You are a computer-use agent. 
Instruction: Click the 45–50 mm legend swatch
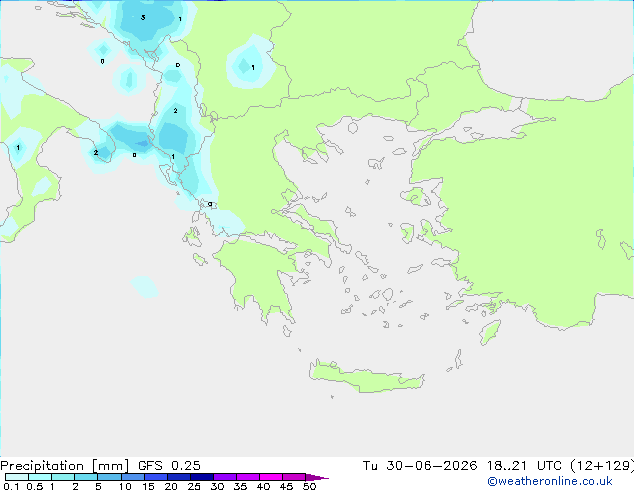(294, 477)
